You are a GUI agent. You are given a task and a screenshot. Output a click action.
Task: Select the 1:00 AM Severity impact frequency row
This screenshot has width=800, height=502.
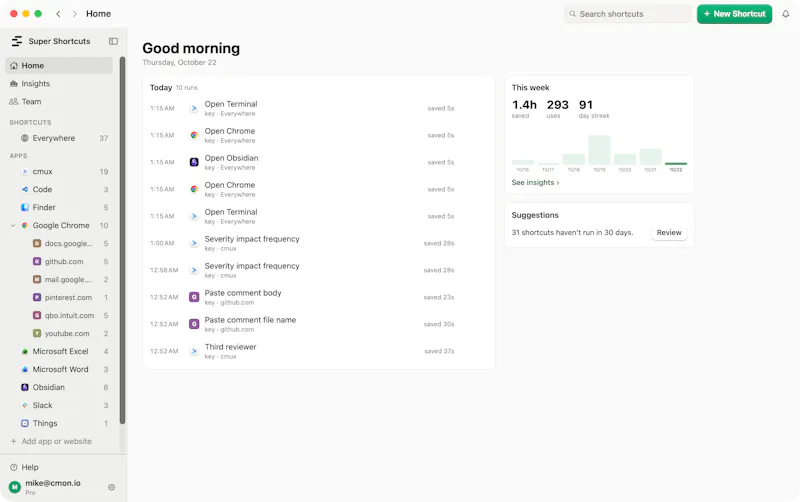pyautogui.click(x=319, y=243)
